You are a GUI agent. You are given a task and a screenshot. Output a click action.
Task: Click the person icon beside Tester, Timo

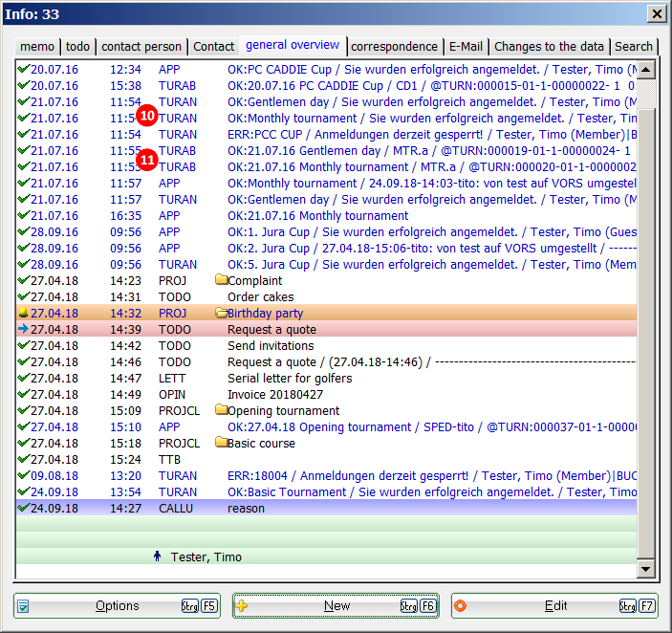(158, 557)
